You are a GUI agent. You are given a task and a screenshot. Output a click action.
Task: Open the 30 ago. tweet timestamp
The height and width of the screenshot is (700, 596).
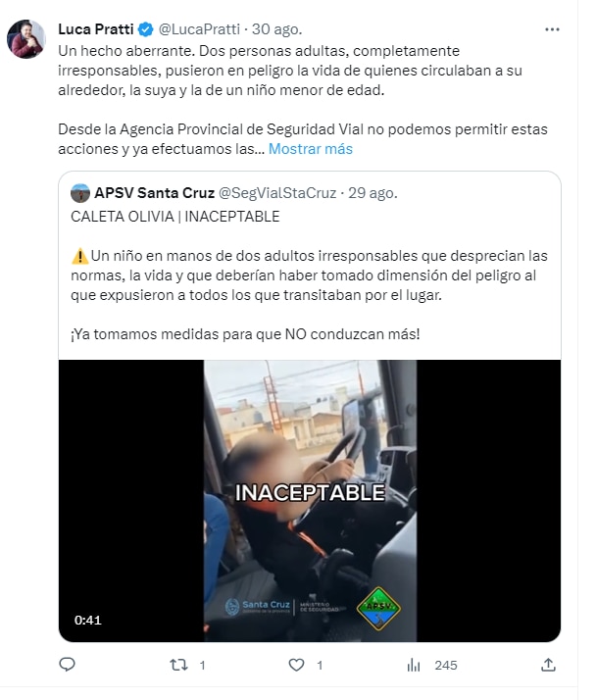277,29
